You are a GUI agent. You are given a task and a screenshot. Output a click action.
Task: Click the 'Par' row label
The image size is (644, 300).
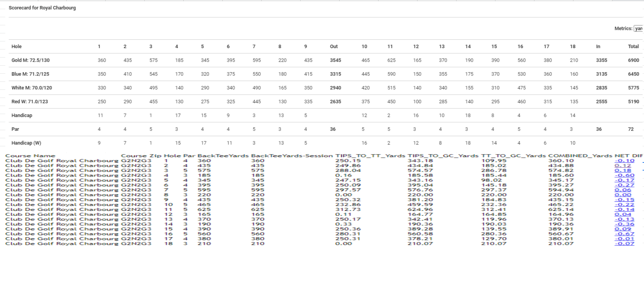[x=15, y=129]
